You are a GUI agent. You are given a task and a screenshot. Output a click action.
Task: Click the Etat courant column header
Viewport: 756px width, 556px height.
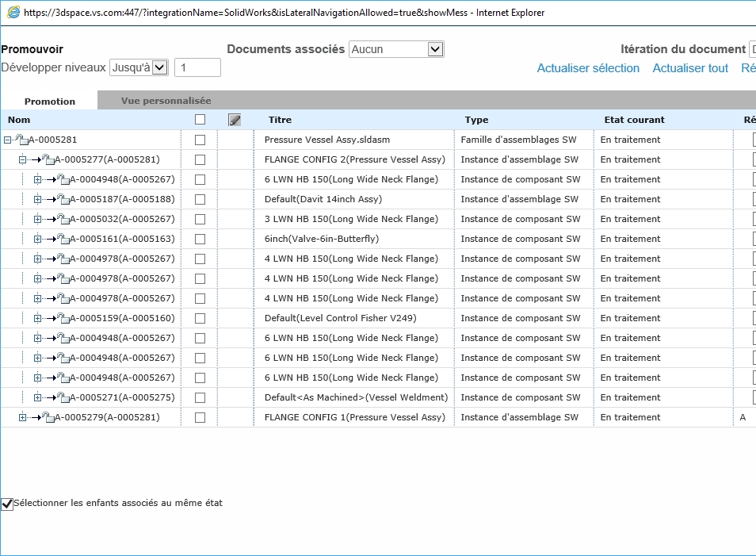point(634,120)
